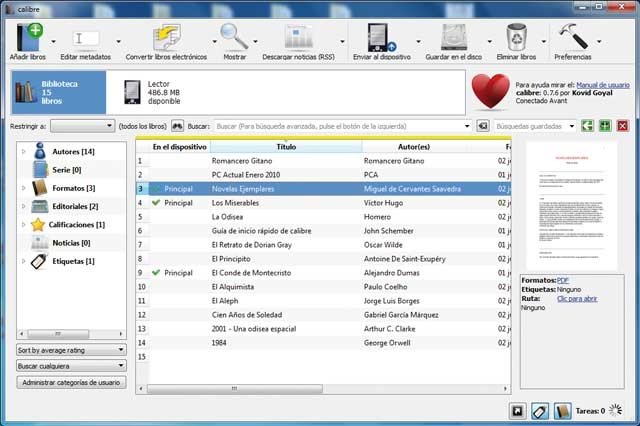This screenshot has height=426, width=640.
Task: Open the Restringir a combo box
Action: 82,126
